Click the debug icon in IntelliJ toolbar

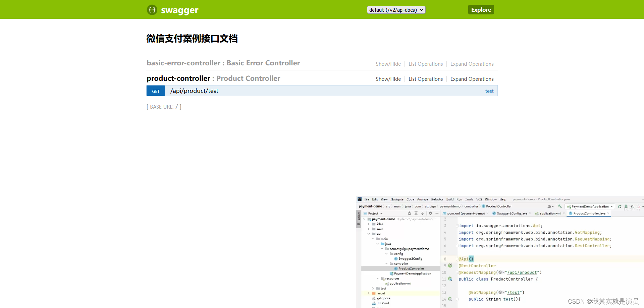coord(626,206)
